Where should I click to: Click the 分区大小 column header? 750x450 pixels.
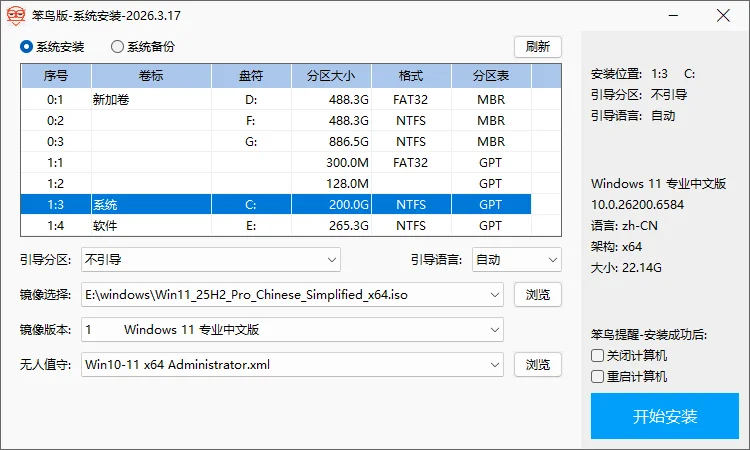[331, 76]
